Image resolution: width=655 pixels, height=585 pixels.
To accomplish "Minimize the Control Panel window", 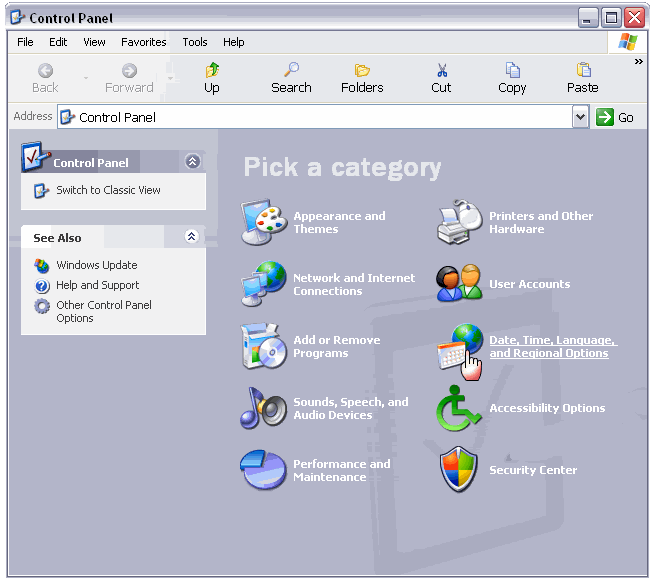I will click(587, 18).
